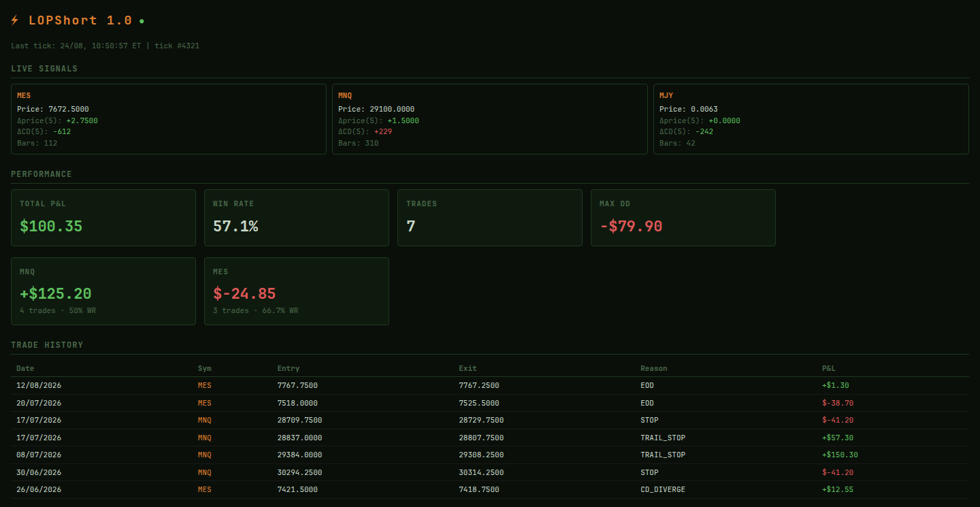Click the 20/07/2026 trade date
980x507 pixels.
(x=39, y=403)
